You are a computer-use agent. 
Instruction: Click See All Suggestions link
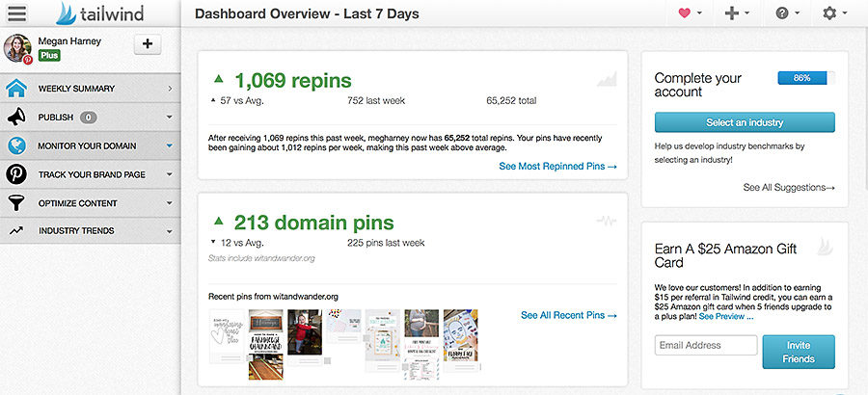(789, 187)
